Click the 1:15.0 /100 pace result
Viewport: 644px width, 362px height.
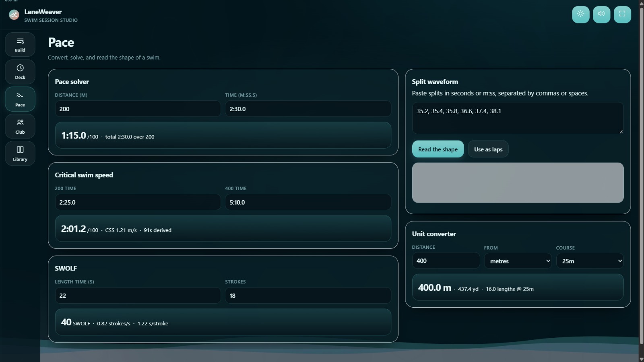click(223, 135)
